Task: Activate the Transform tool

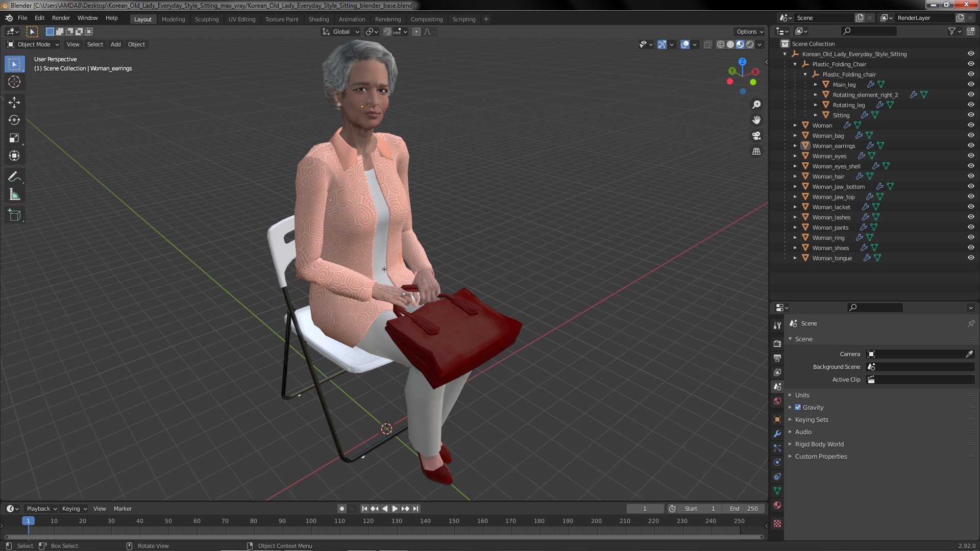Action: [x=14, y=156]
